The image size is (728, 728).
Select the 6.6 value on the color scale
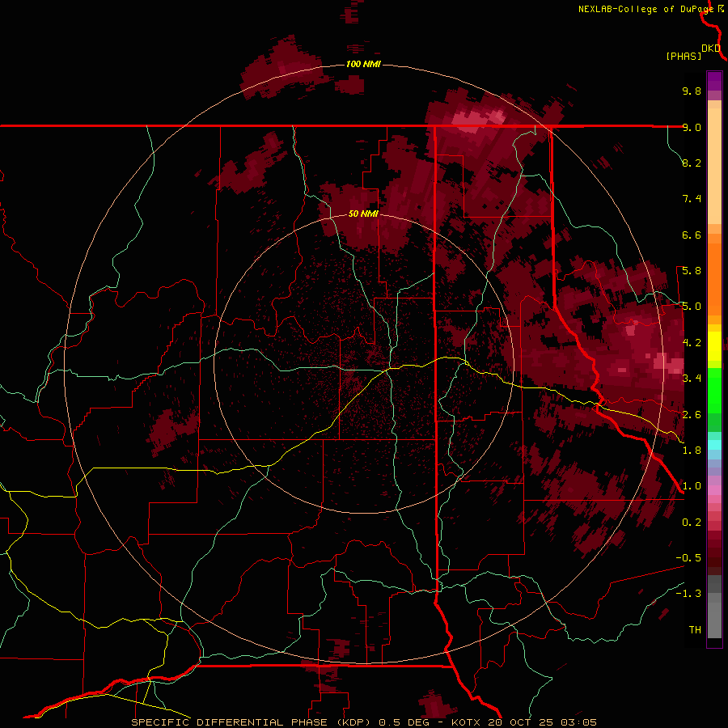coord(692,235)
